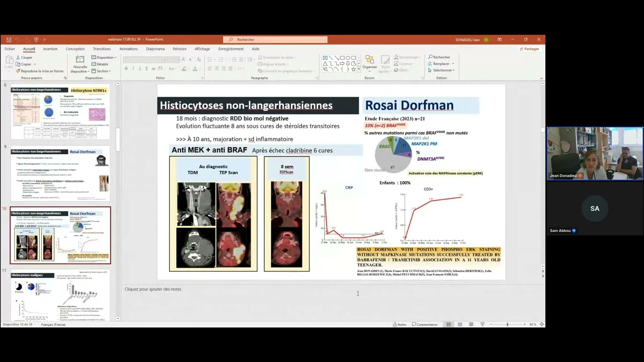Expand the shapes gallery more arrow

359,69
